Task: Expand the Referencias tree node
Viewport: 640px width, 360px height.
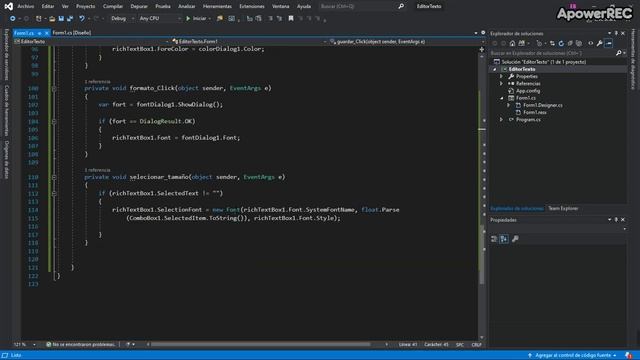Action: pyautogui.click(x=502, y=84)
